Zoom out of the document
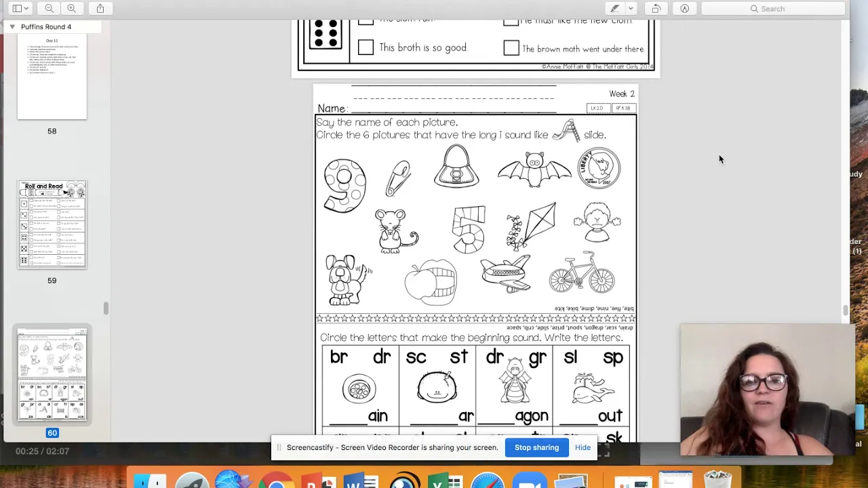868x488 pixels. pos(49,8)
